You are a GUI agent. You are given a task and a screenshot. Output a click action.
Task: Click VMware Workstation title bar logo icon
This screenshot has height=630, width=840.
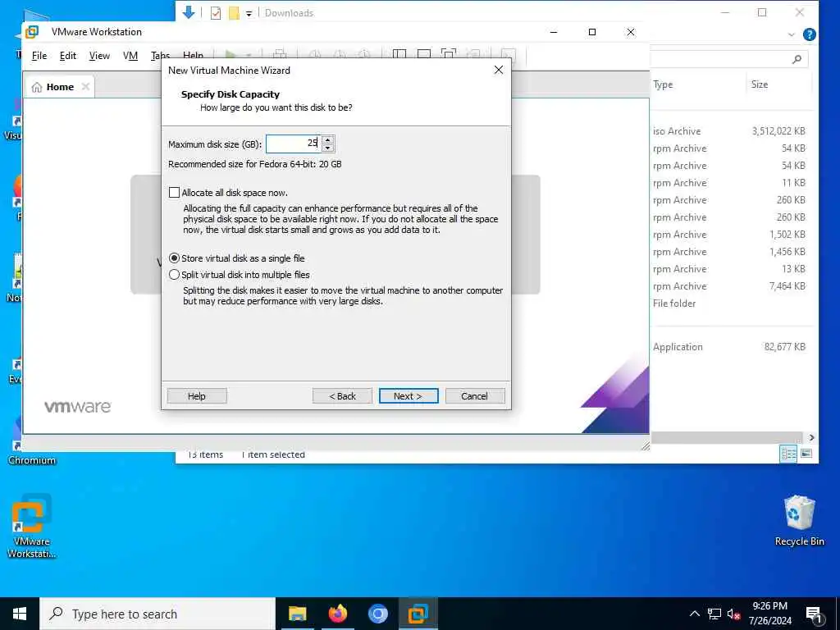coord(32,32)
